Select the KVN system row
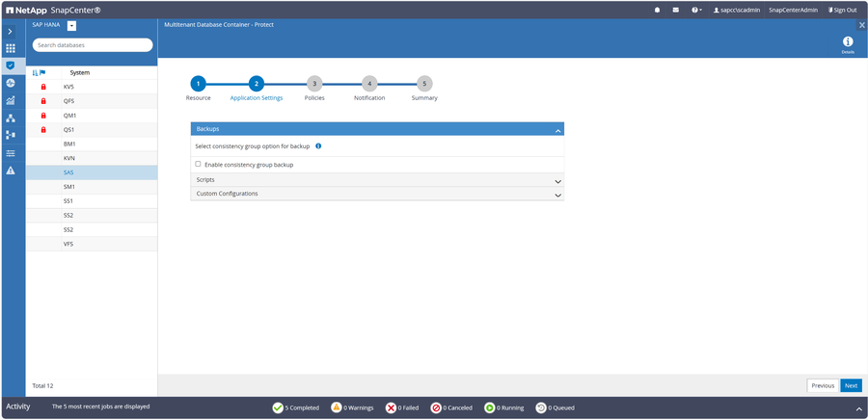Screen dimensions: 868x420 tap(92, 158)
